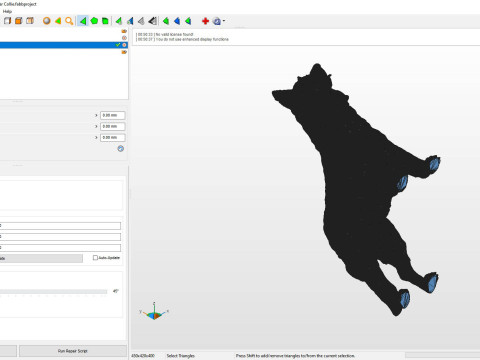Select the green triangle selection tool
This screenshot has height=360, width=480.
pyautogui.click(x=82, y=21)
